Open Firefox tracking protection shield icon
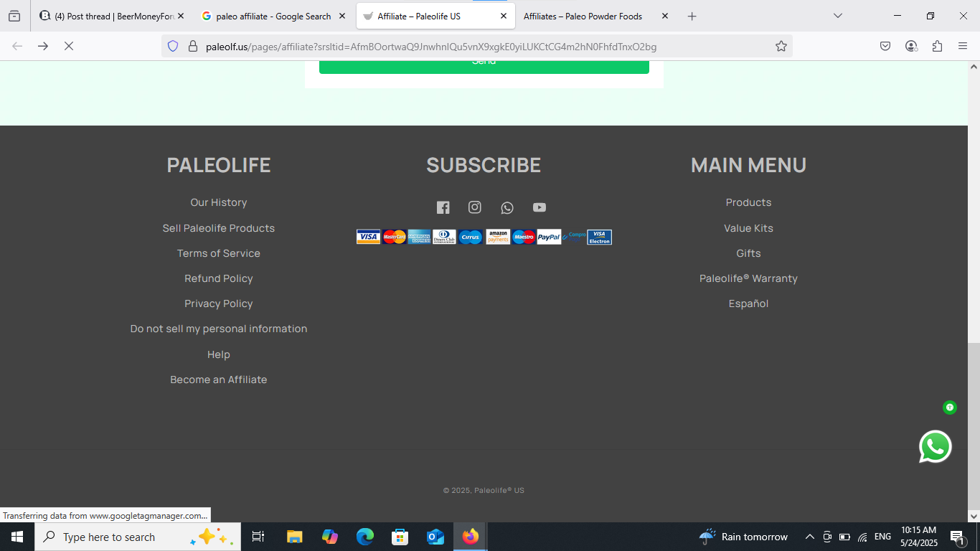 [x=172, y=47]
